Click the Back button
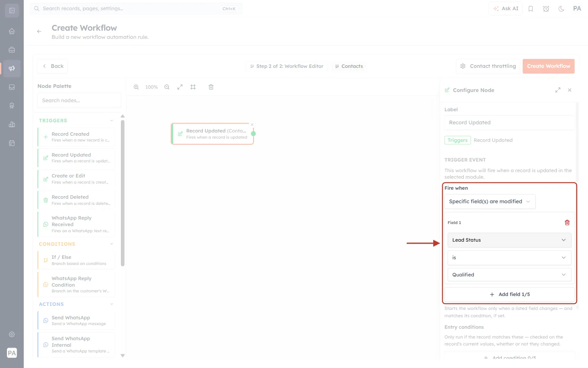The height and width of the screenshot is (368, 588). pyautogui.click(x=53, y=66)
